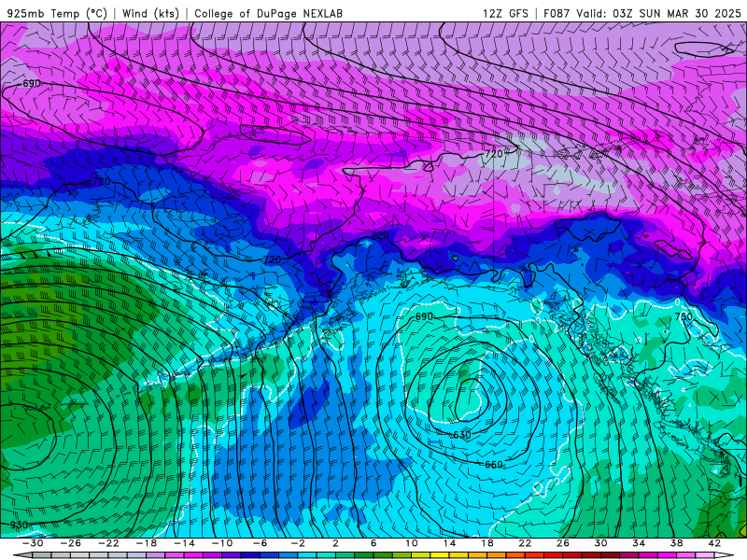This screenshot has height=560, width=747.
Task: Click the 630 contour label at the low center
Action: tap(462, 435)
